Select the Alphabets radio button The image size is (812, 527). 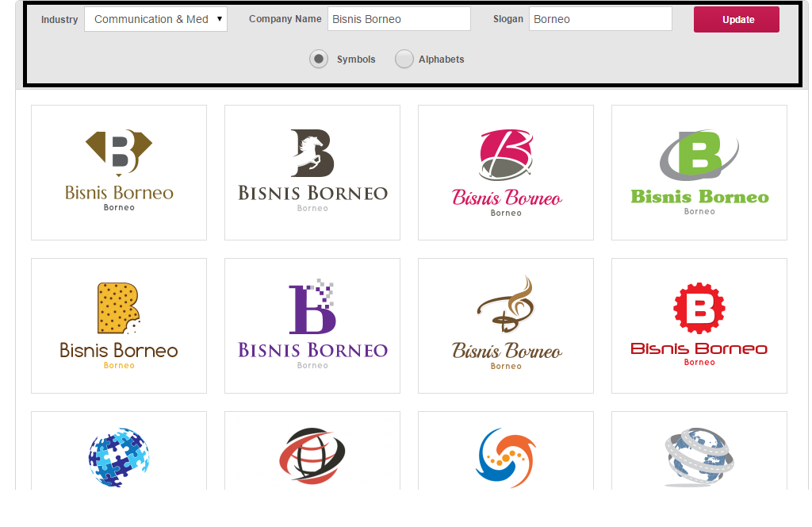point(404,59)
